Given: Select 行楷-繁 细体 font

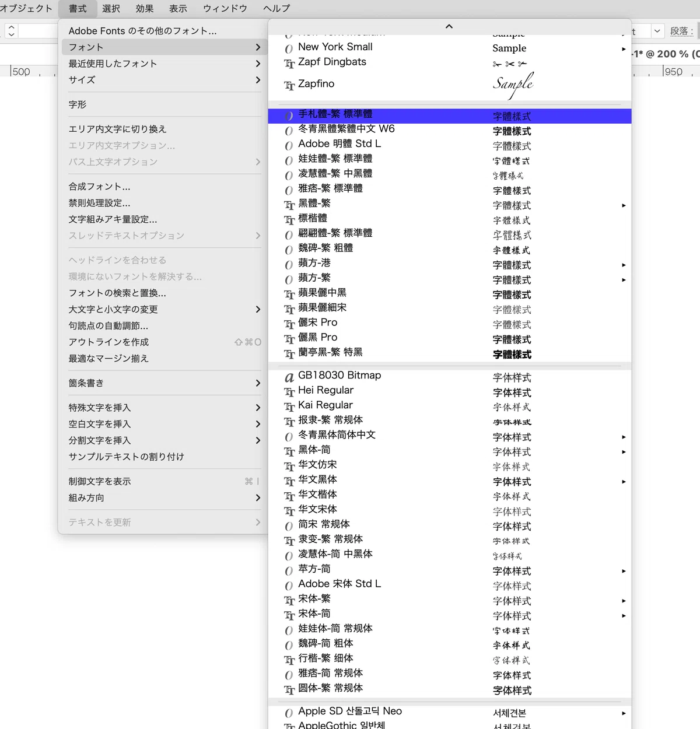Looking at the screenshot, I should pos(449,659).
